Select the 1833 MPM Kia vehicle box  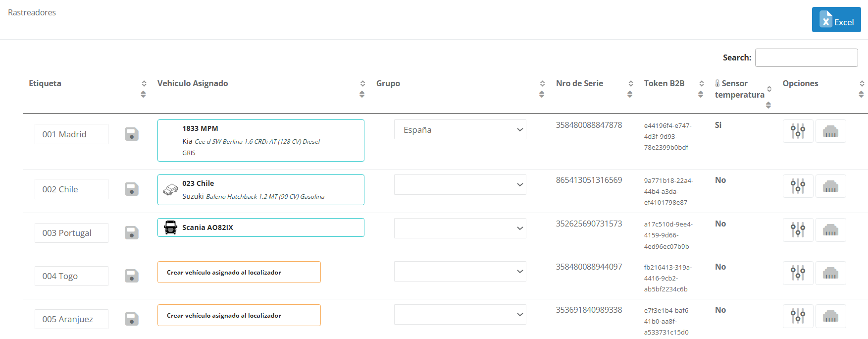pos(260,140)
